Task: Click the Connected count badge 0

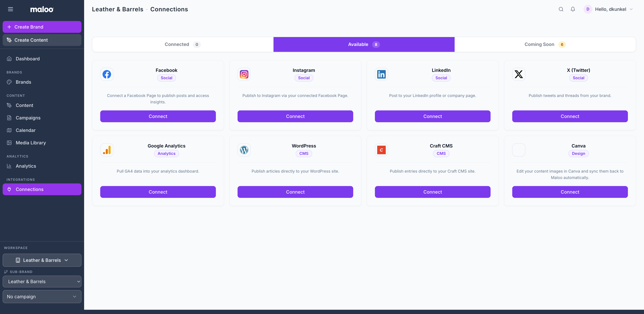Action: [x=197, y=44]
